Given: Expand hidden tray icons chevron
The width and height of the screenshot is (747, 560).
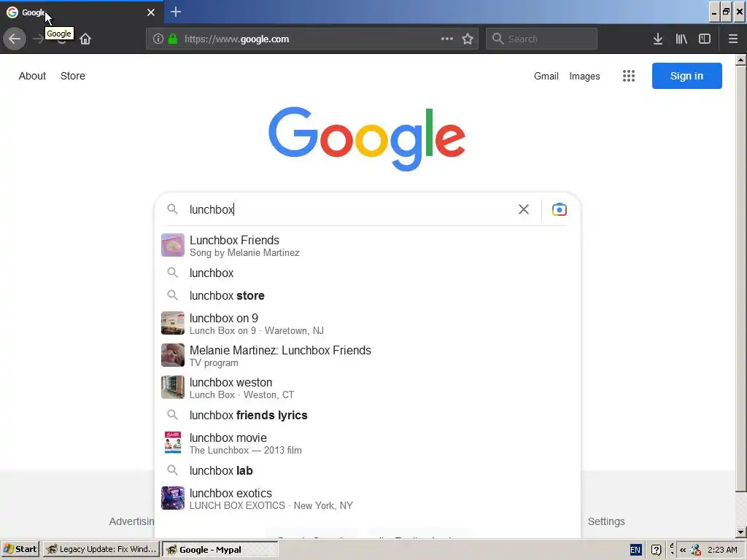Looking at the screenshot, I should click(683, 550).
